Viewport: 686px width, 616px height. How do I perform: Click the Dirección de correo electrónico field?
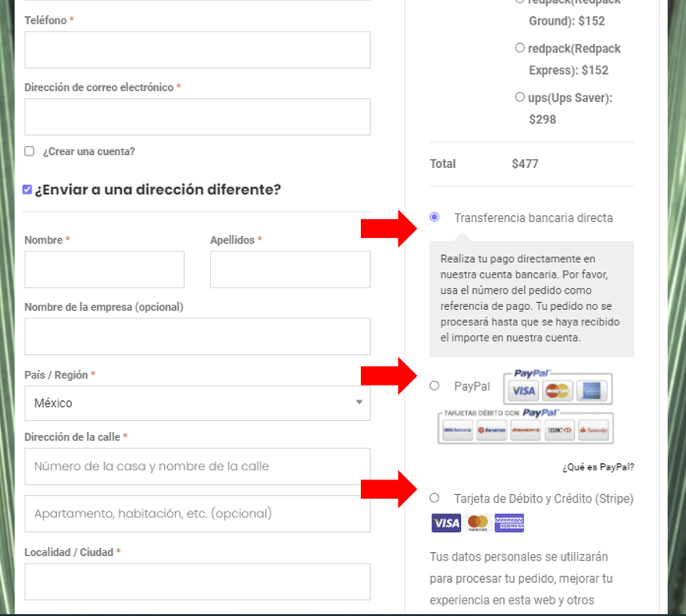tap(197, 117)
